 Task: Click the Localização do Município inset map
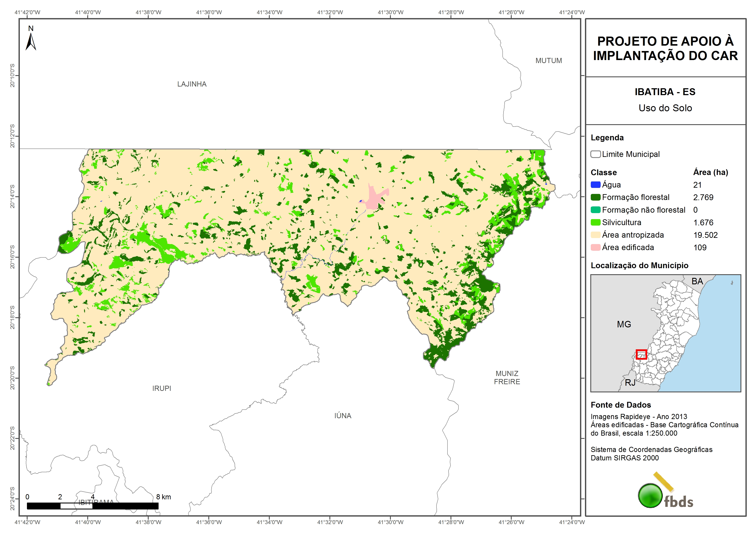[x=666, y=333]
